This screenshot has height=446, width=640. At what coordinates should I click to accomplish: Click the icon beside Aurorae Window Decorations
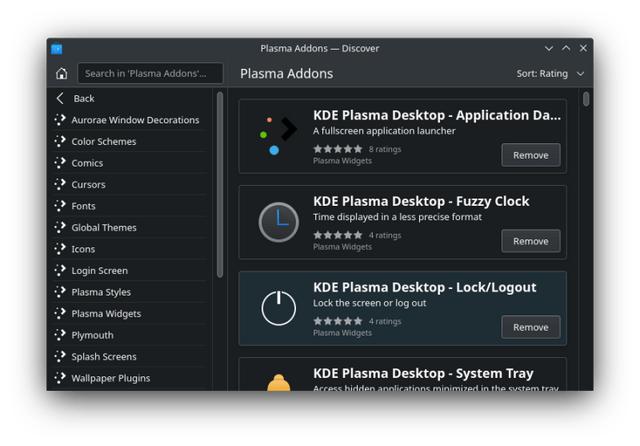(x=60, y=120)
